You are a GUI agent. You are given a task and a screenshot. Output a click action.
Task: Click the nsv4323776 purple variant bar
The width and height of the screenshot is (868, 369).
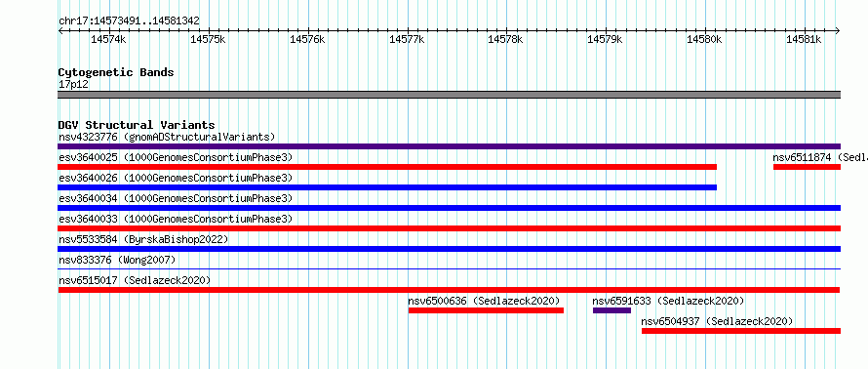point(449,146)
